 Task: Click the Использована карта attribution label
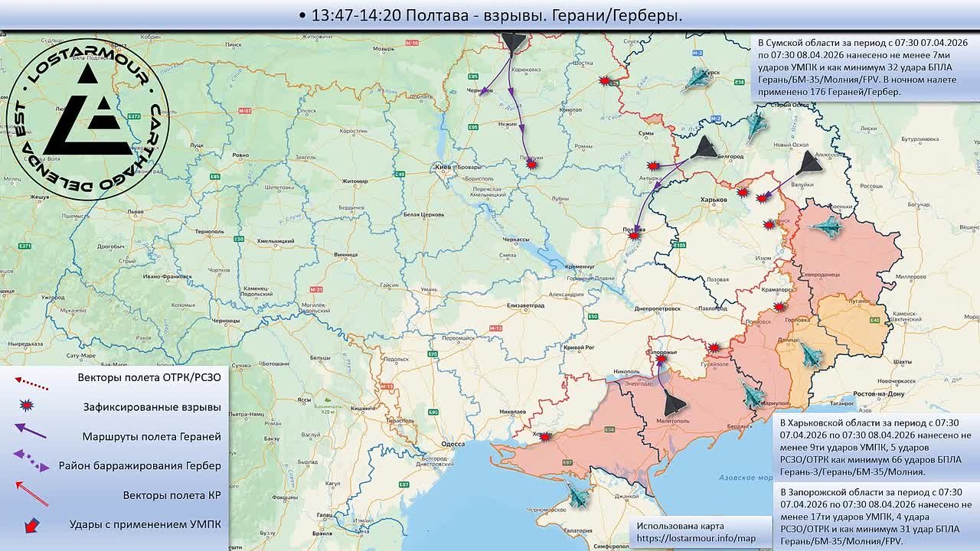[x=680, y=525]
